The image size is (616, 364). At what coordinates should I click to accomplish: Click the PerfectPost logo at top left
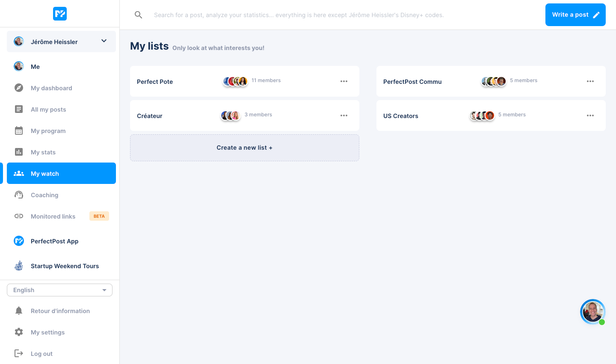tap(60, 14)
